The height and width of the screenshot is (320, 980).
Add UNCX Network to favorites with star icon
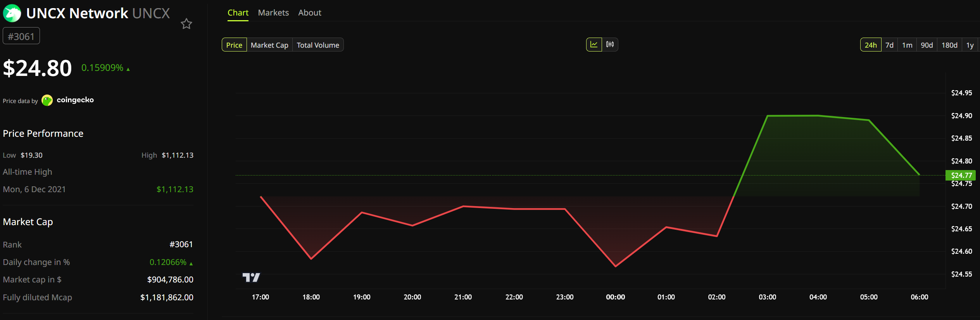(x=186, y=24)
